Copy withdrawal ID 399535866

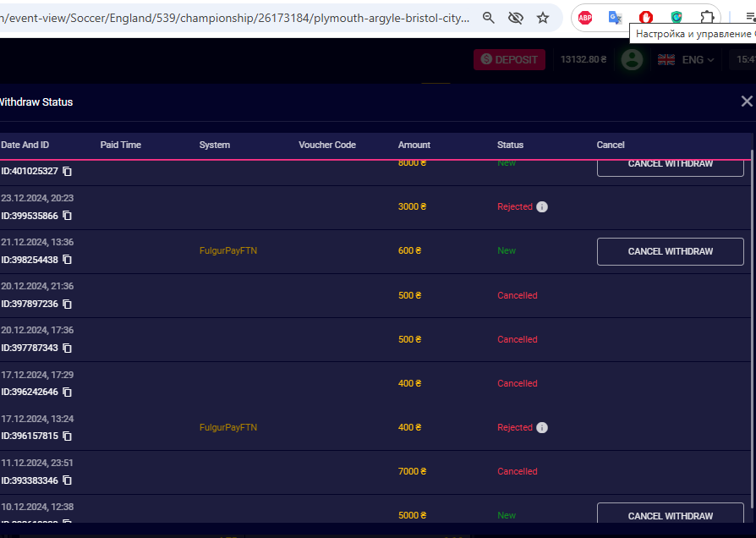coord(67,216)
